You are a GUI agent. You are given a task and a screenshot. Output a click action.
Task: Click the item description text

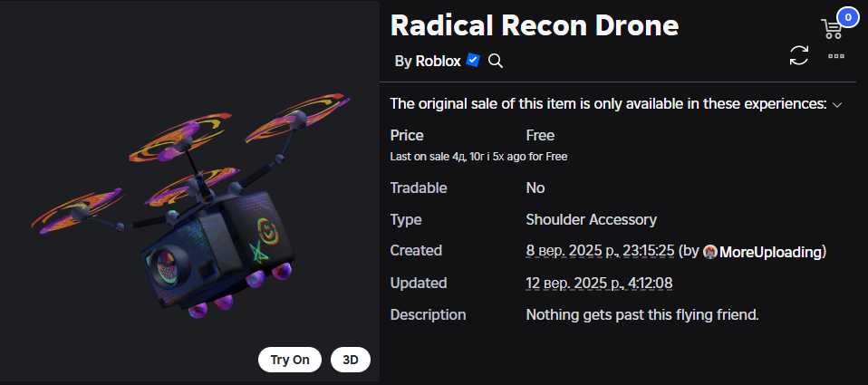[x=642, y=315]
